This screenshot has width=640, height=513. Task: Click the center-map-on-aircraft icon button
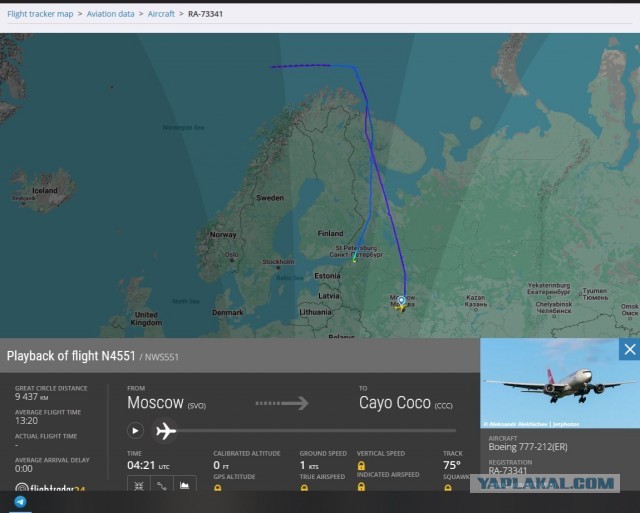point(139,486)
